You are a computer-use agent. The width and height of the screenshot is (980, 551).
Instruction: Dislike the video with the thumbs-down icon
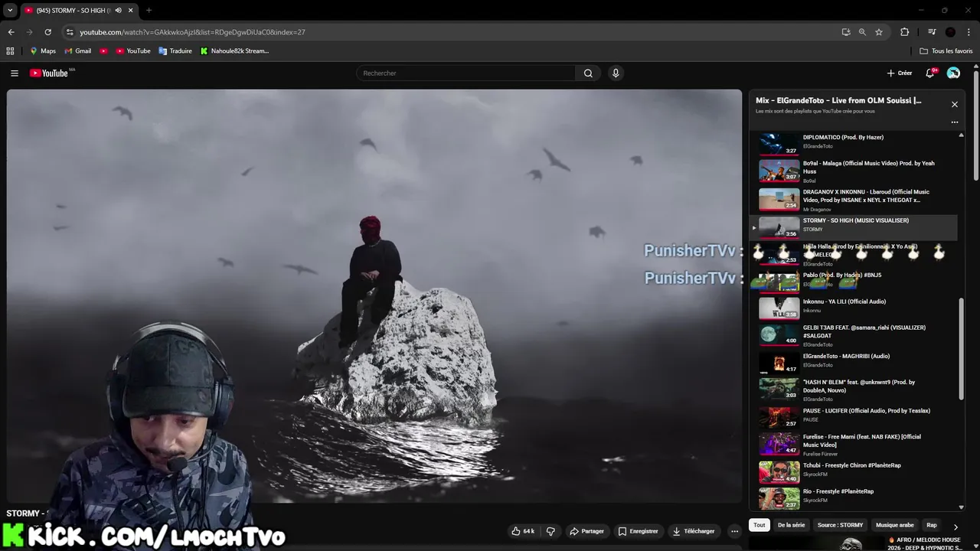550,531
